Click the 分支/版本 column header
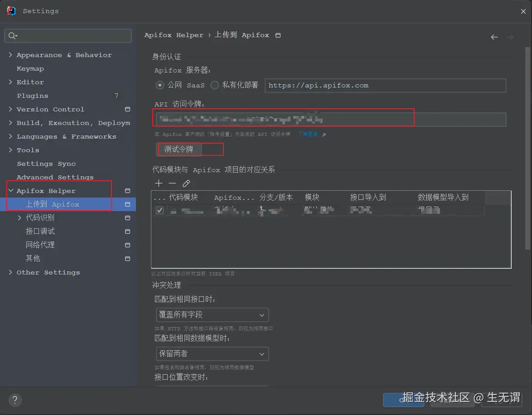The height and width of the screenshot is (415, 532). (276, 198)
